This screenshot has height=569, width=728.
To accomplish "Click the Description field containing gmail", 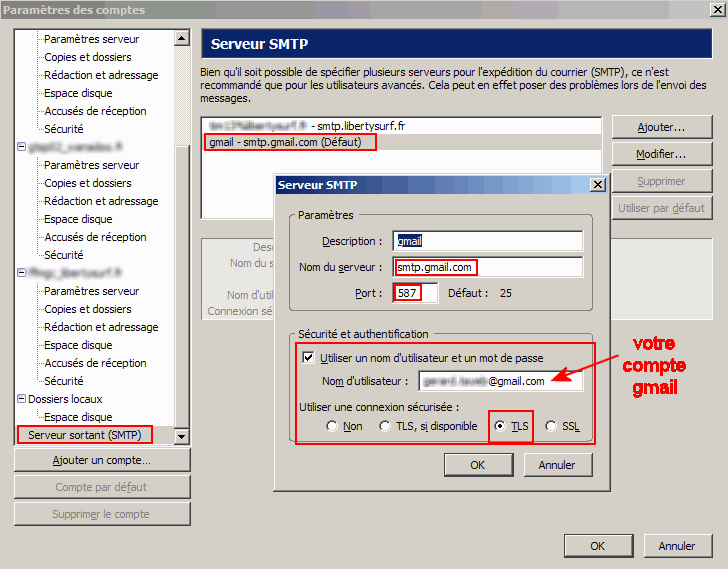I will tap(488, 241).
